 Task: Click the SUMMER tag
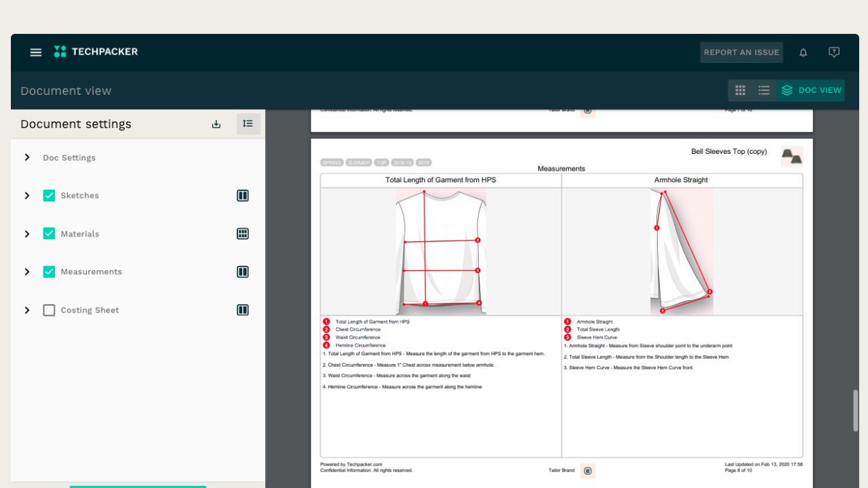[358, 163]
